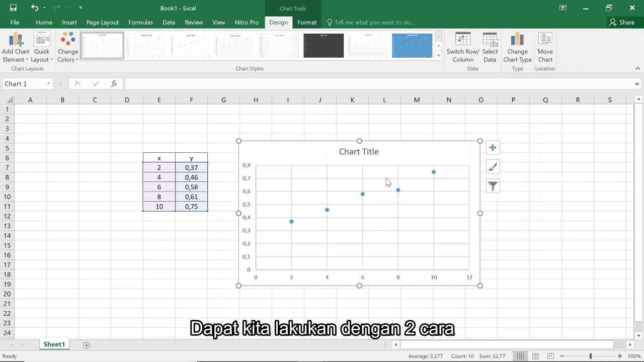Click Switch Row/Column button

[463, 48]
